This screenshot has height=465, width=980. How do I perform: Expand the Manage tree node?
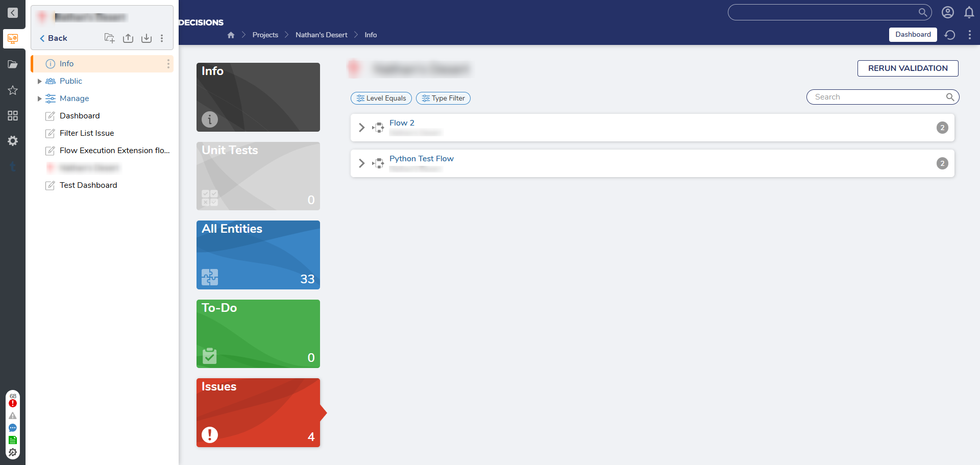(40, 99)
